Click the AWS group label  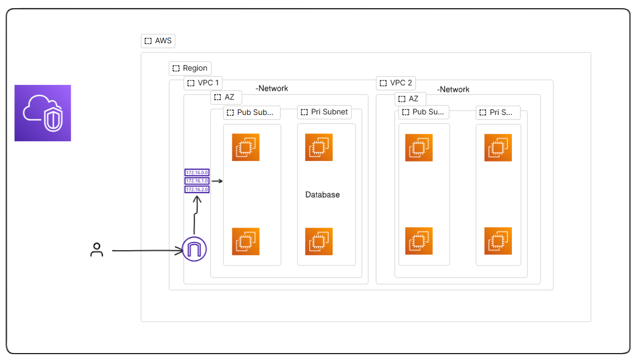click(x=158, y=41)
